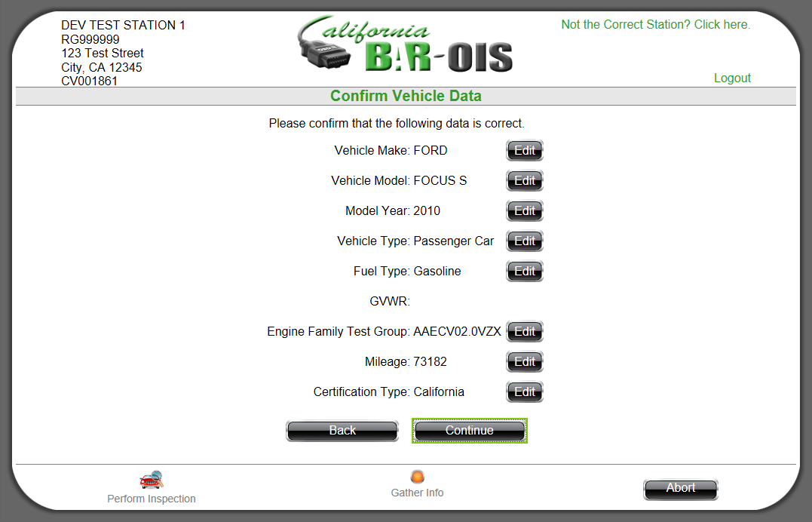Click the 'DEV TEST STATION 1' station name
Screen dimensions: 812x522
coord(123,25)
